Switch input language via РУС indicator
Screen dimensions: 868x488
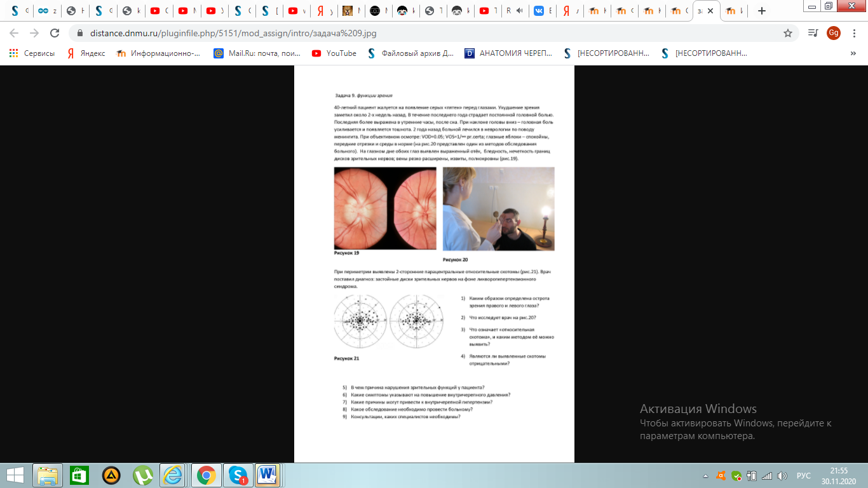803,475
